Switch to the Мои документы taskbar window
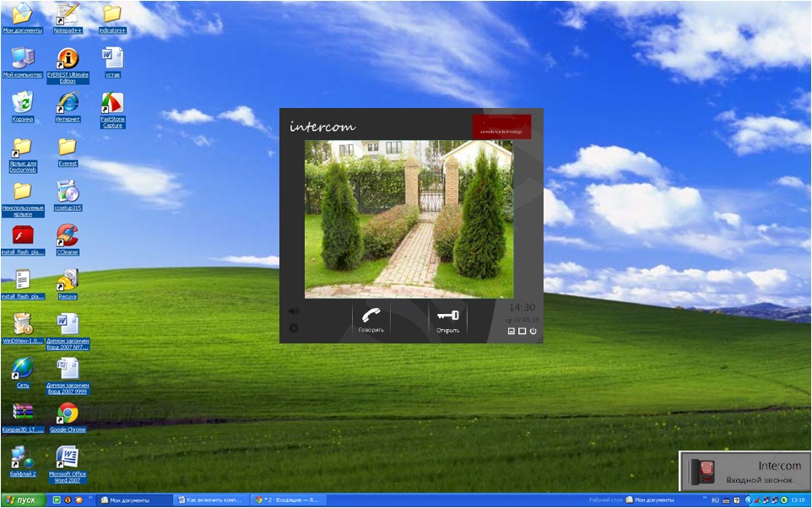Image resolution: width=812 pixels, height=508 pixels. 135,500
